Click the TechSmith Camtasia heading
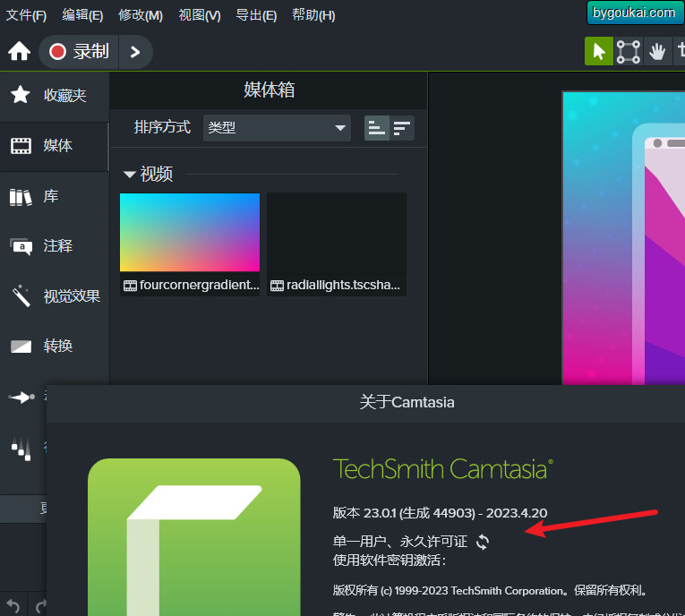The height and width of the screenshot is (616, 685). click(x=443, y=469)
